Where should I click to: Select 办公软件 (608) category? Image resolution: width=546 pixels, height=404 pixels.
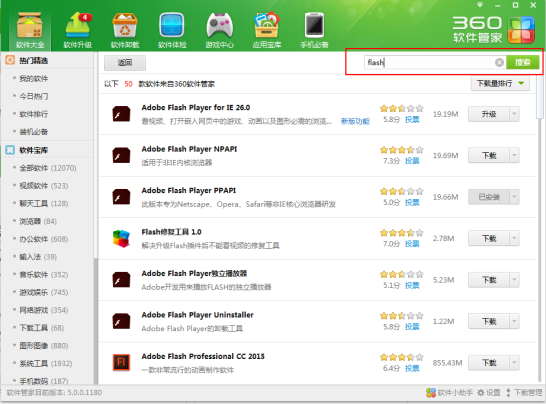tap(44, 239)
